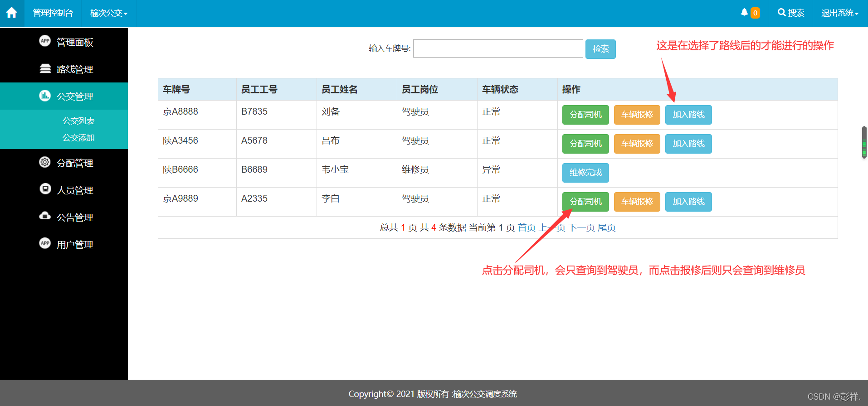Click the 公交管理 sidebar icon
The height and width of the screenshot is (406, 868).
[x=45, y=96]
